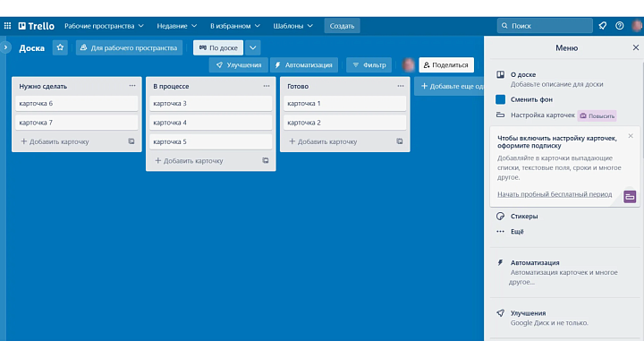Click the notifications bell icon

tap(602, 26)
